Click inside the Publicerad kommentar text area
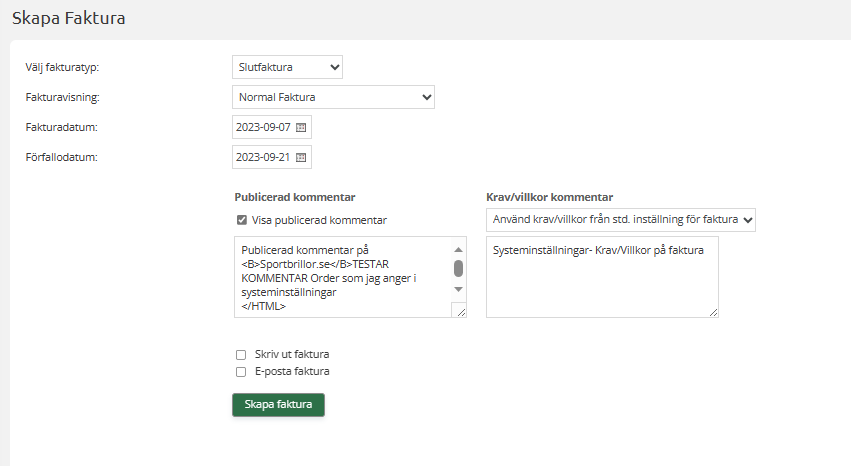 (340, 277)
